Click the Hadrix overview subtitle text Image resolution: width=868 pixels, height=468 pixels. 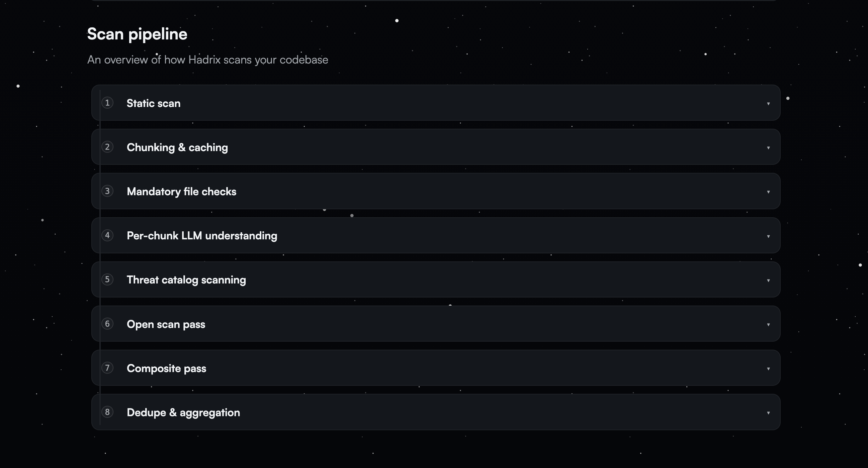point(208,60)
